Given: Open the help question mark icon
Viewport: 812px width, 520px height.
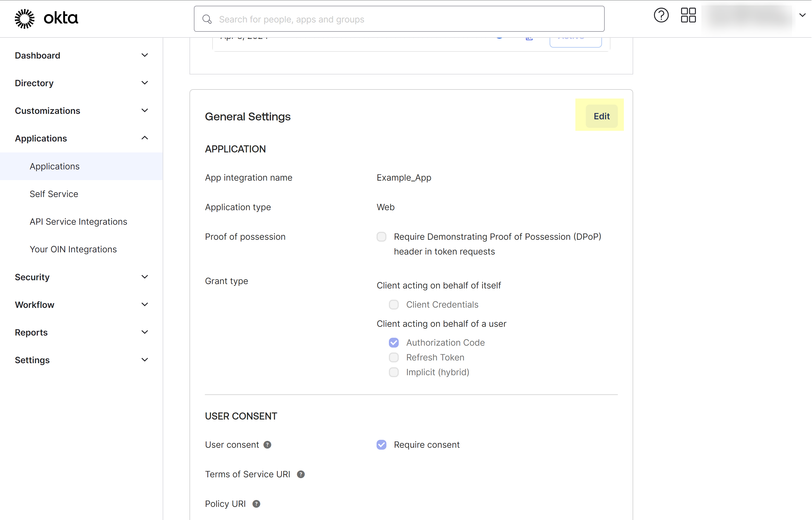Looking at the screenshot, I should [x=661, y=15].
